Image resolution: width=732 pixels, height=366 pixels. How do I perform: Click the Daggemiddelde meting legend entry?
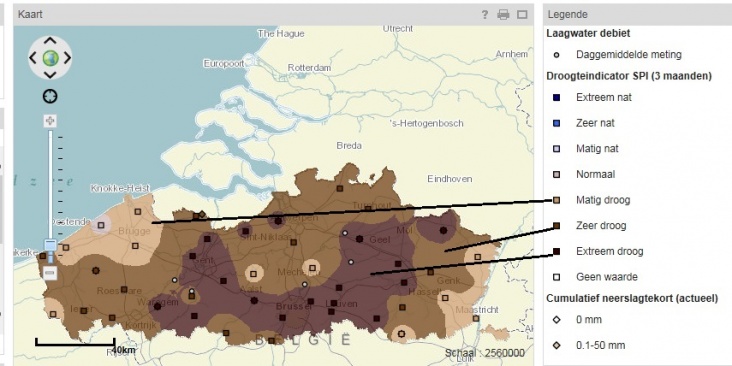tap(628, 55)
